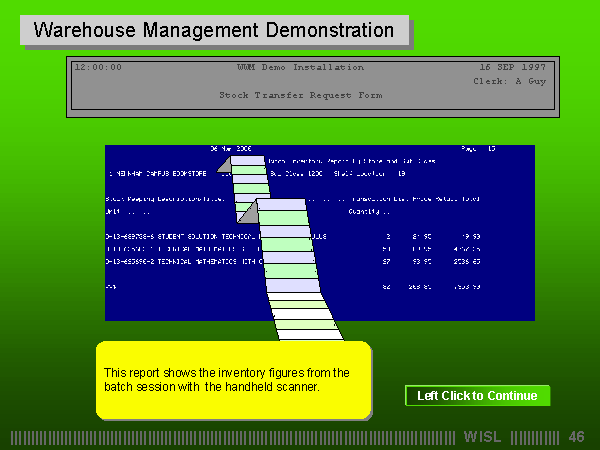Click the Stock Transfer Request Form title
600x450 pixels.
[x=300, y=95]
